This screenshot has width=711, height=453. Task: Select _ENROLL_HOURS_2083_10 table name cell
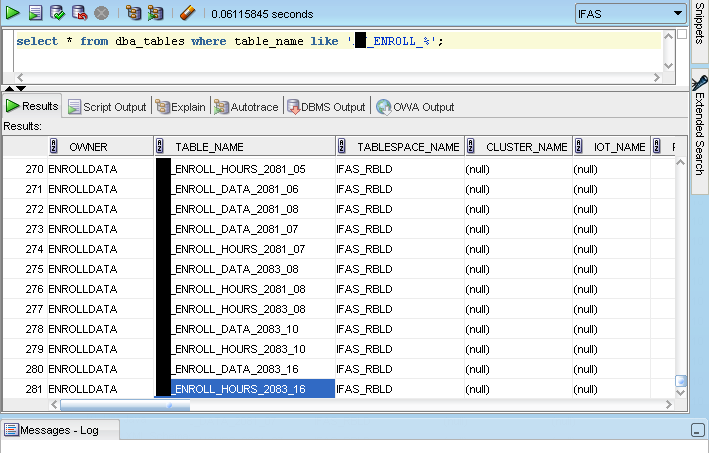(x=245, y=349)
